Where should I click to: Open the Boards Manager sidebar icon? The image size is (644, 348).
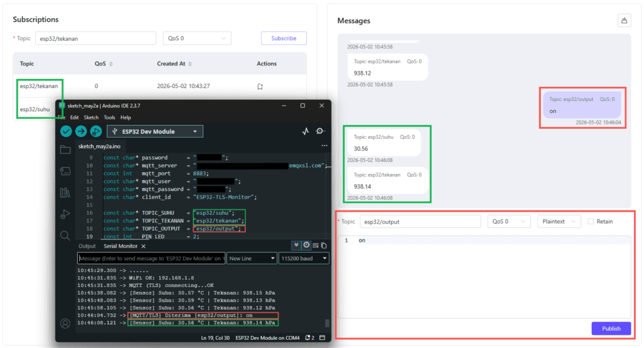(x=65, y=171)
